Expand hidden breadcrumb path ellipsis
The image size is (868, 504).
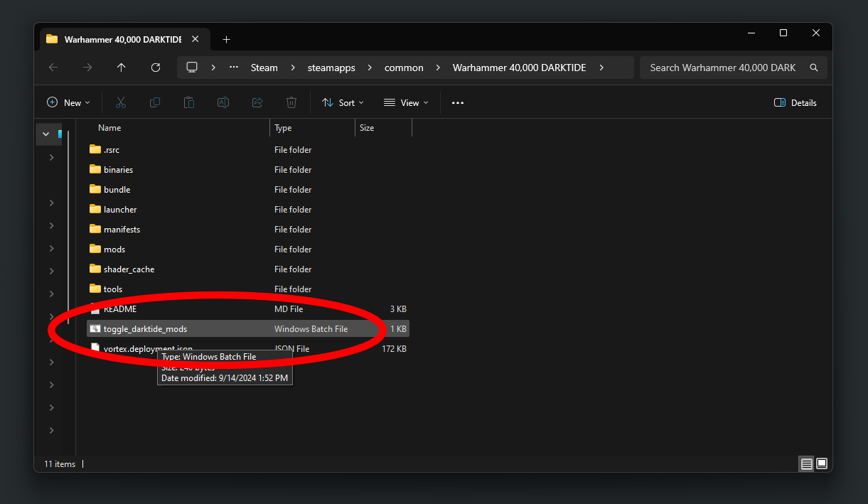pyautogui.click(x=233, y=68)
